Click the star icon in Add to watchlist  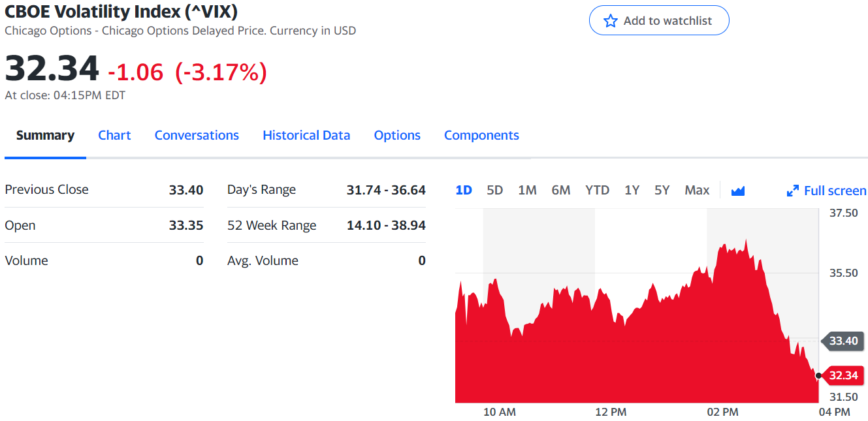coord(611,21)
